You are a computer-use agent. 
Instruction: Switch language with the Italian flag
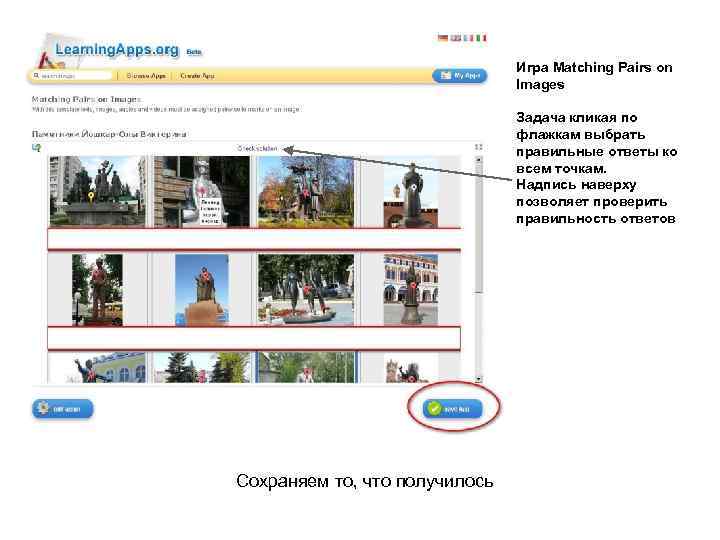[481, 38]
